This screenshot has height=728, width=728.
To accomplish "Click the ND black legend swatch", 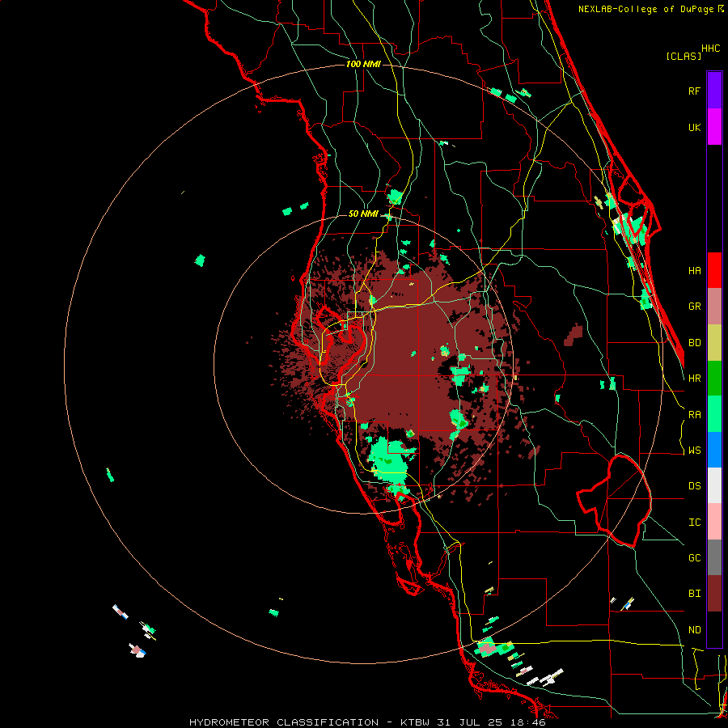I will click(x=714, y=629).
